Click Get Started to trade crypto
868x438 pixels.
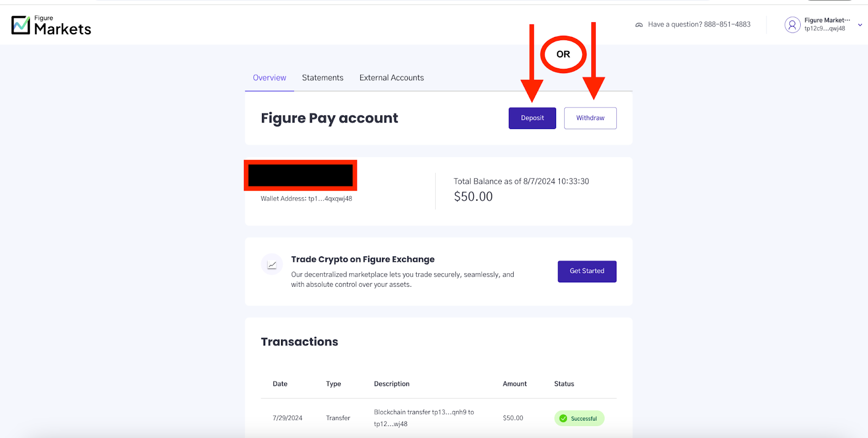(x=587, y=271)
